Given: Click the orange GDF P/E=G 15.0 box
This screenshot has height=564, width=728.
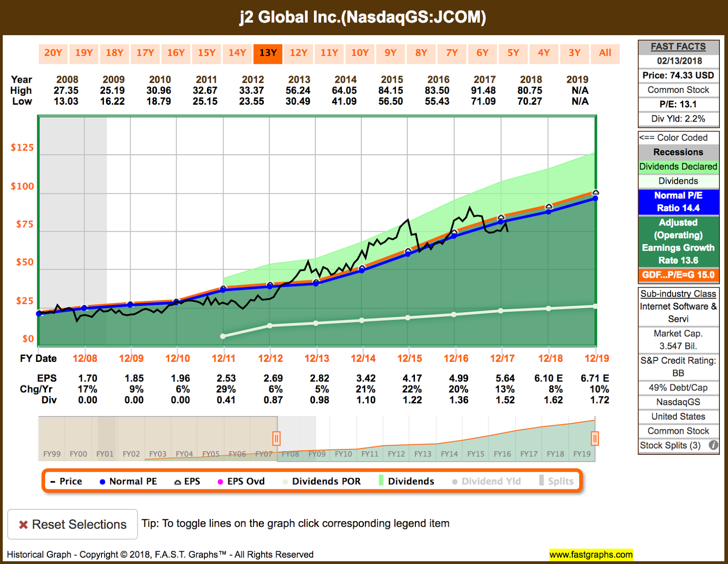Looking at the screenshot, I should click(678, 275).
